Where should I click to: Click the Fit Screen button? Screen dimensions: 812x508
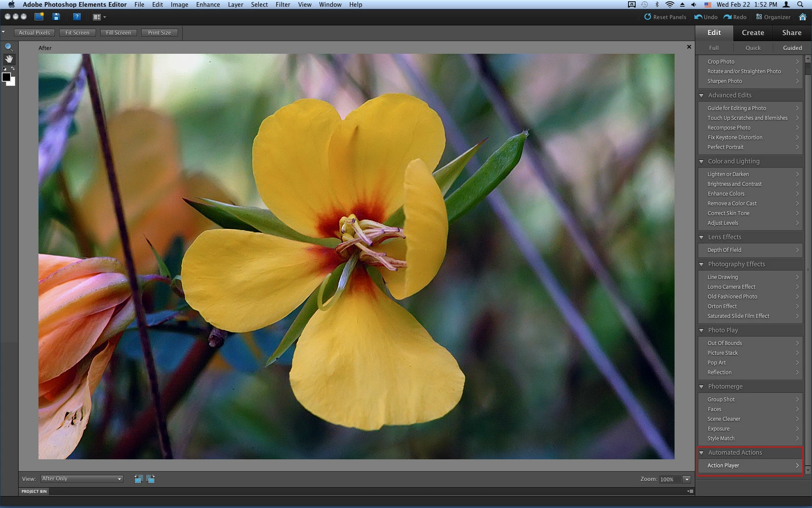click(x=77, y=33)
